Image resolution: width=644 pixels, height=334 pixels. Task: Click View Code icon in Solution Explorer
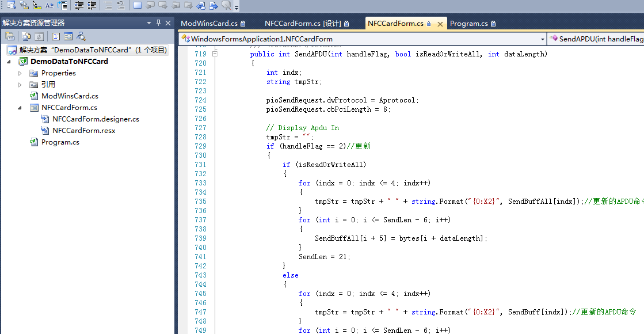click(55, 36)
